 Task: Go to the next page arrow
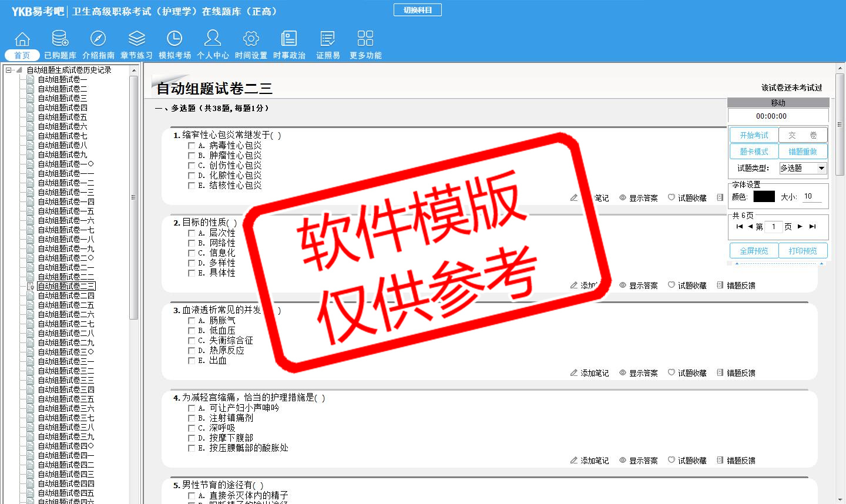[800, 227]
